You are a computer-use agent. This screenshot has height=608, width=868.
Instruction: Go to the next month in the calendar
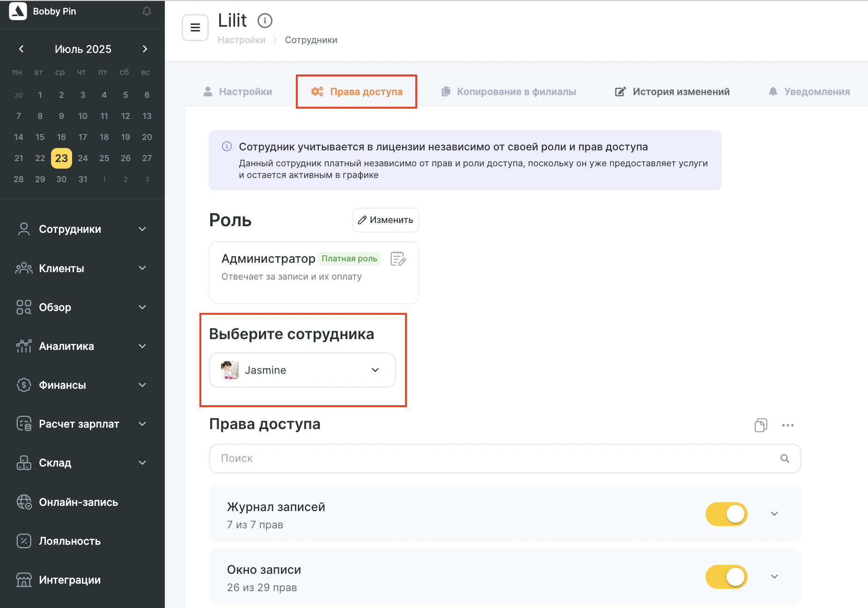(145, 49)
